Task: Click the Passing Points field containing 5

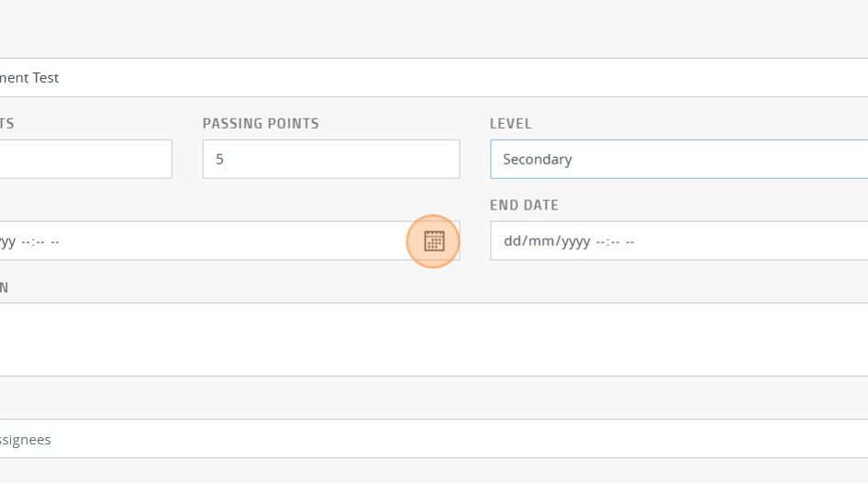Action: [x=330, y=159]
